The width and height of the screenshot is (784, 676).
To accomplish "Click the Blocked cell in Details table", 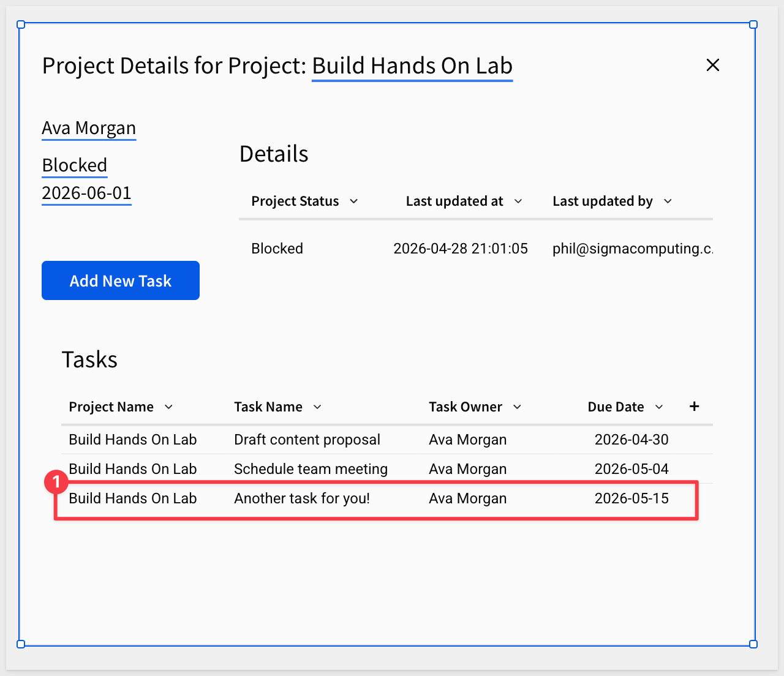I will (277, 249).
